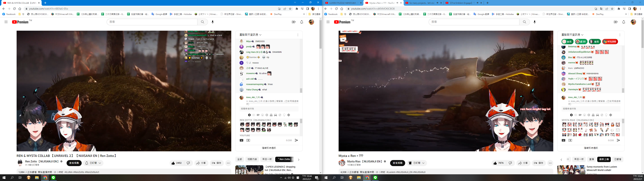Open Windows Start menu on left taskbar
Image resolution: width=644 pixels, height=181 pixels.
(4, 178)
